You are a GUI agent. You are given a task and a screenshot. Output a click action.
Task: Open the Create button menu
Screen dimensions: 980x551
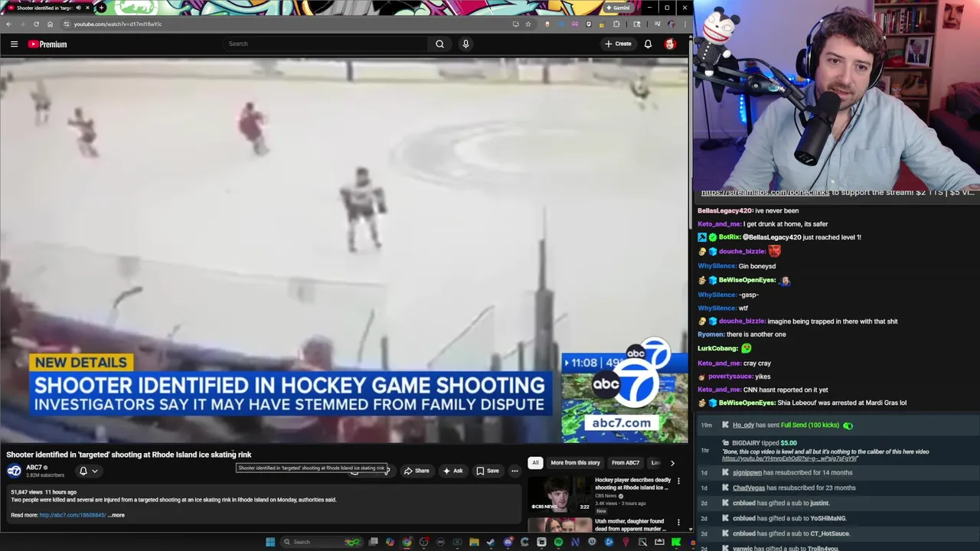point(618,44)
